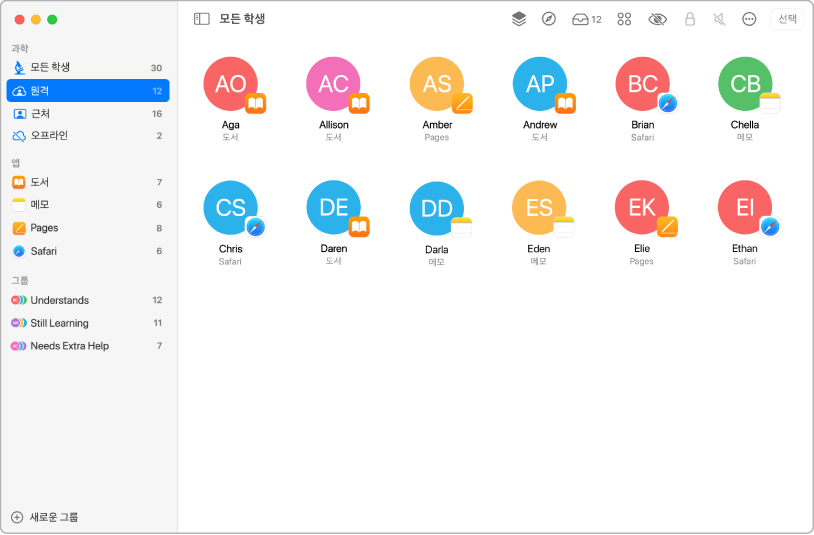This screenshot has width=814, height=535.
Task: Click the Pages badge on Elie's avatar
Action: click(x=667, y=226)
